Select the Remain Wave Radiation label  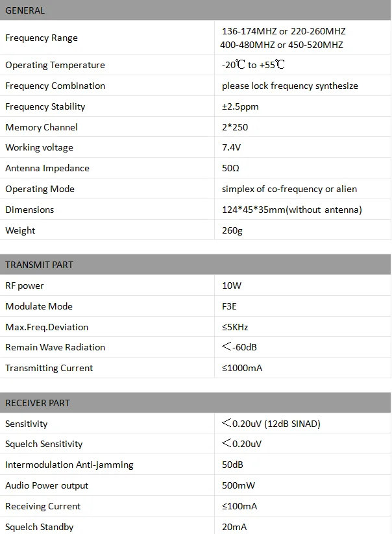coord(55,347)
